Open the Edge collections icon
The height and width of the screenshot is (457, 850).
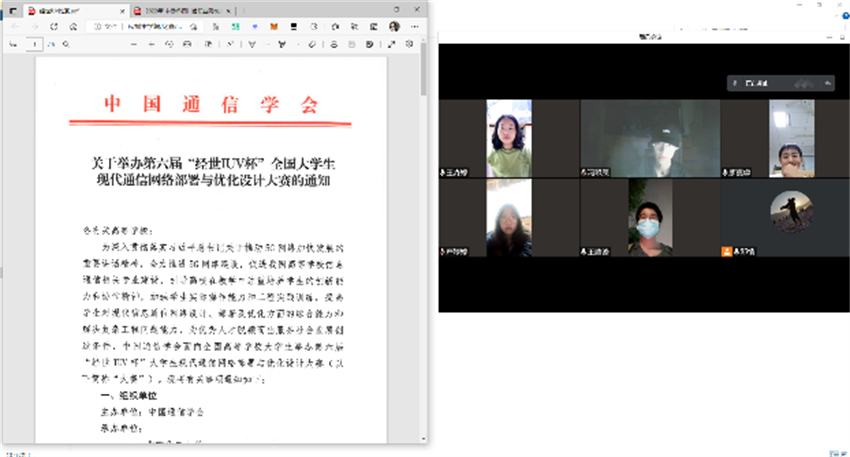click(374, 27)
